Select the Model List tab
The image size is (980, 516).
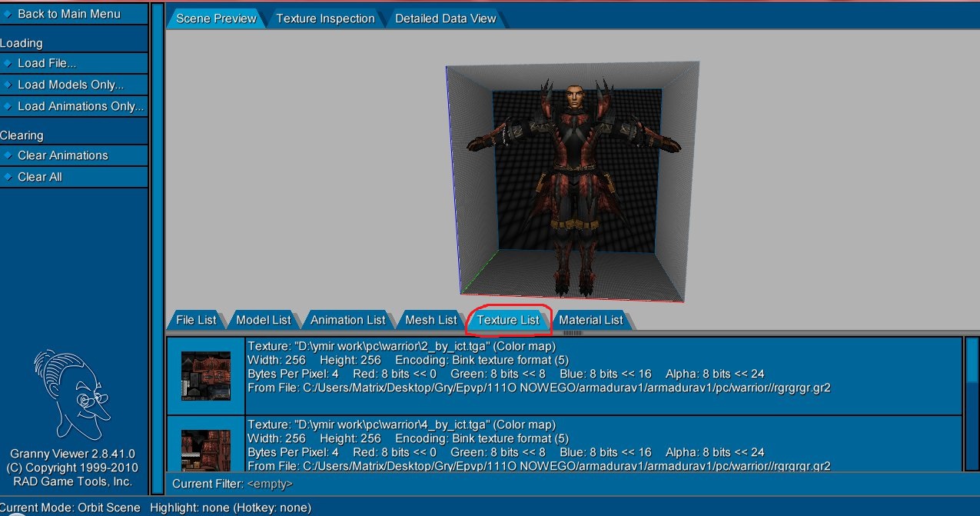point(264,320)
